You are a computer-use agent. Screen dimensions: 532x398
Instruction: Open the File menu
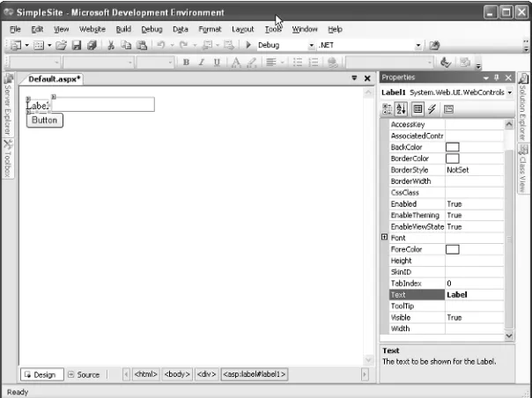click(15, 30)
